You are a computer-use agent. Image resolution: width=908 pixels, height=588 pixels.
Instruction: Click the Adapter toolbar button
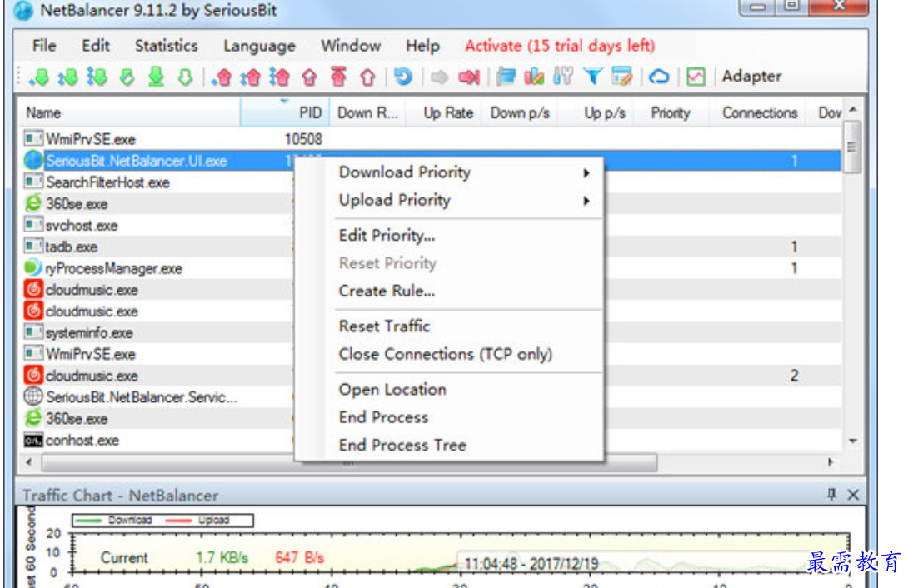click(x=751, y=77)
